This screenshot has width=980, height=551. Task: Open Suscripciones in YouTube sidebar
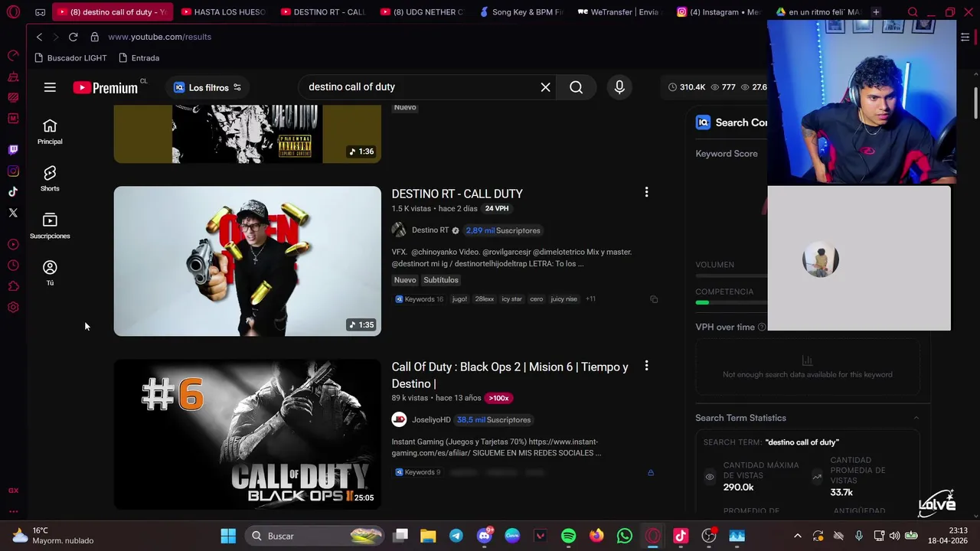pos(50,227)
